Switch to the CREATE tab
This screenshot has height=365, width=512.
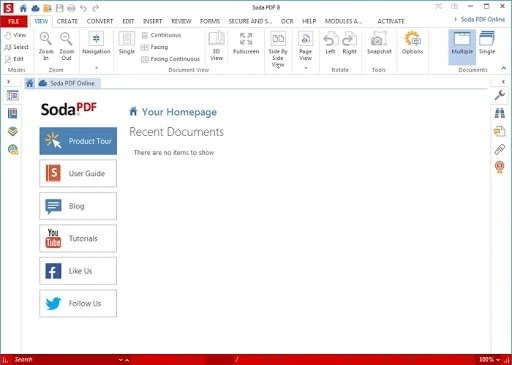pyautogui.click(x=67, y=21)
